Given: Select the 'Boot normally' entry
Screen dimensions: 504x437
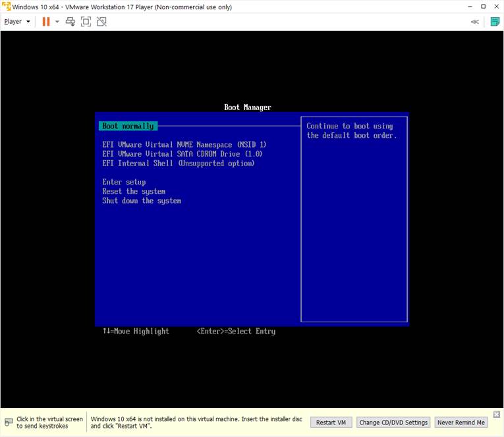Looking at the screenshot, I should 128,126.
